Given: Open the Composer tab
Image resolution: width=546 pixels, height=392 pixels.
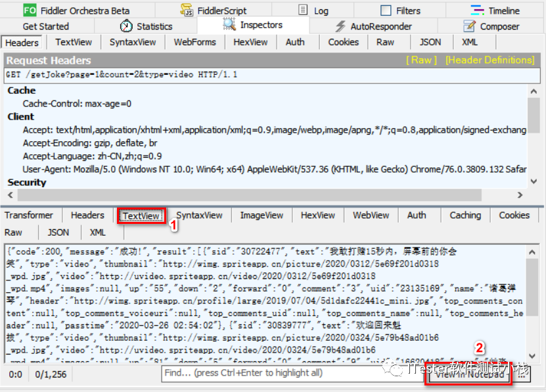Looking at the screenshot, I should 491,26.
